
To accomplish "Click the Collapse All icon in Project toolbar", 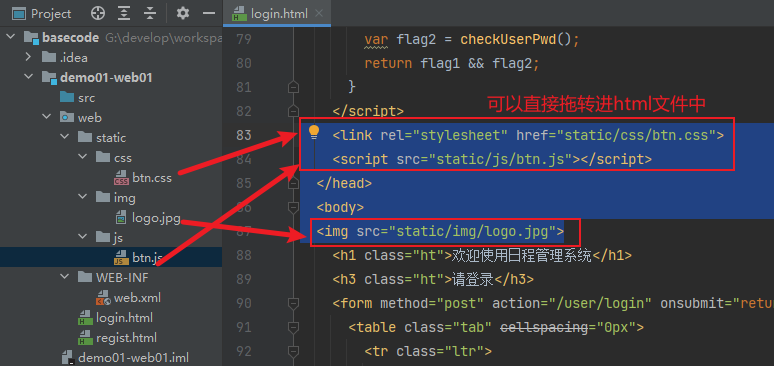I will click(150, 13).
